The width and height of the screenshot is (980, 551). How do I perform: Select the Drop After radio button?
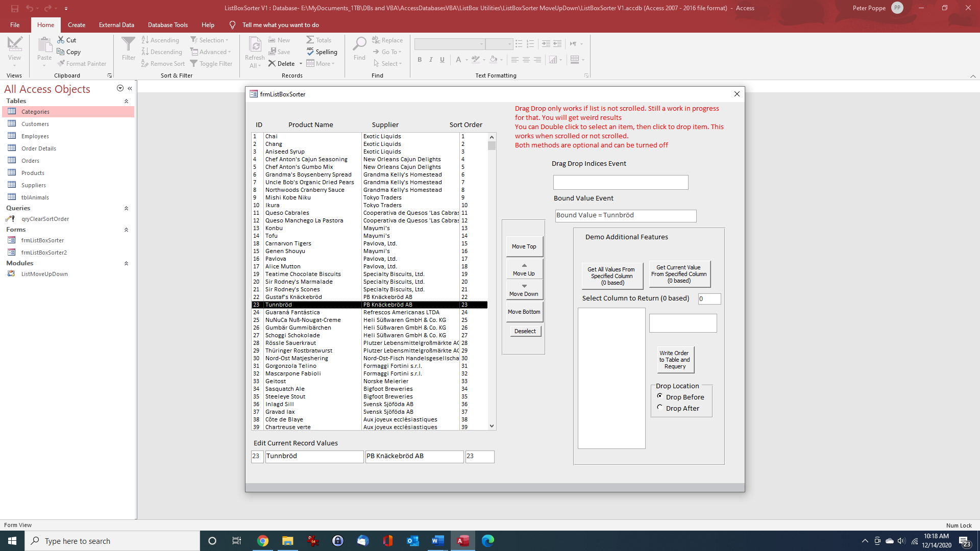[x=660, y=408]
